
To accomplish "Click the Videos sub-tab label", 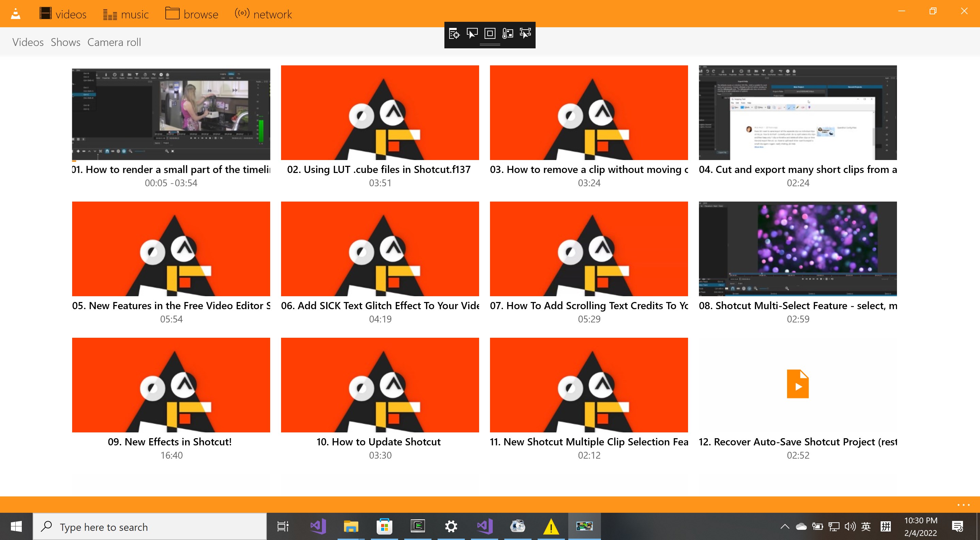I will (x=28, y=42).
